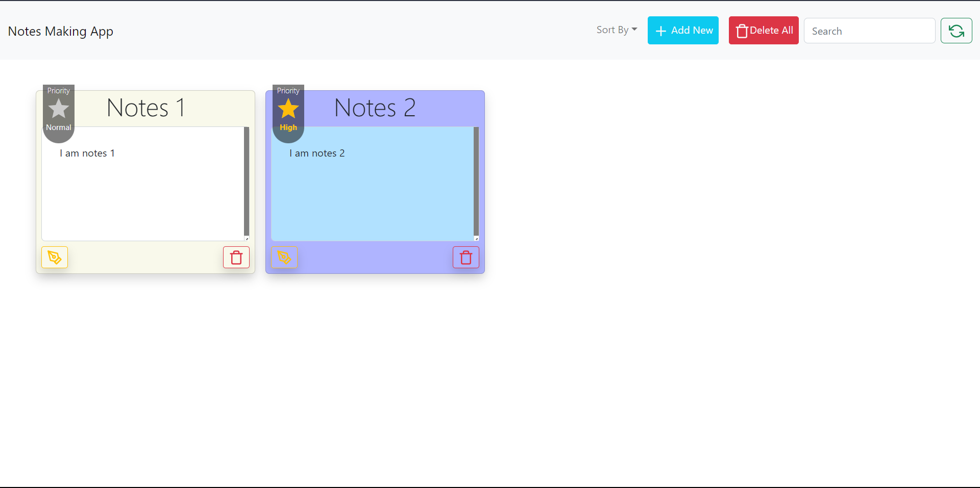Click the edit pen icon on Notes 2

[284, 258]
